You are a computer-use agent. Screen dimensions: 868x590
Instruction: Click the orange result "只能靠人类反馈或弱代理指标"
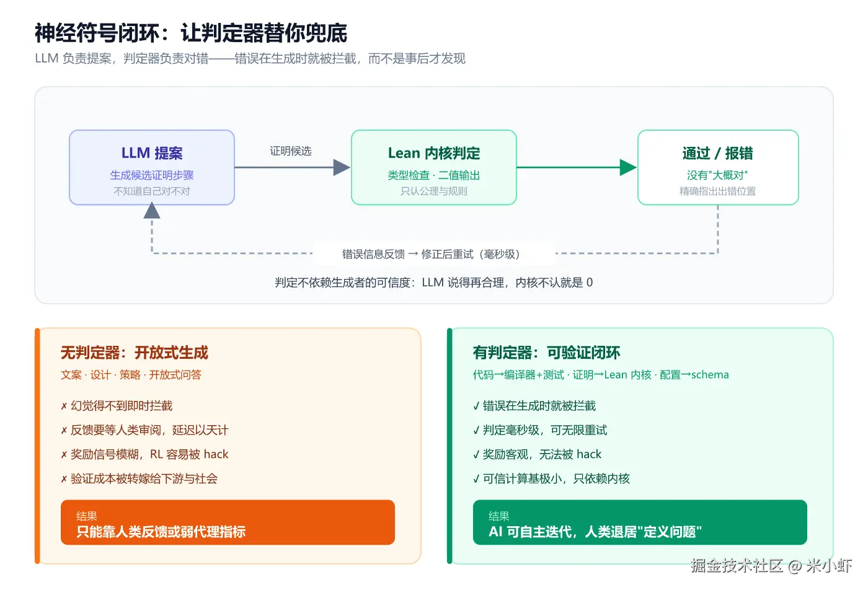pyautogui.click(x=161, y=532)
